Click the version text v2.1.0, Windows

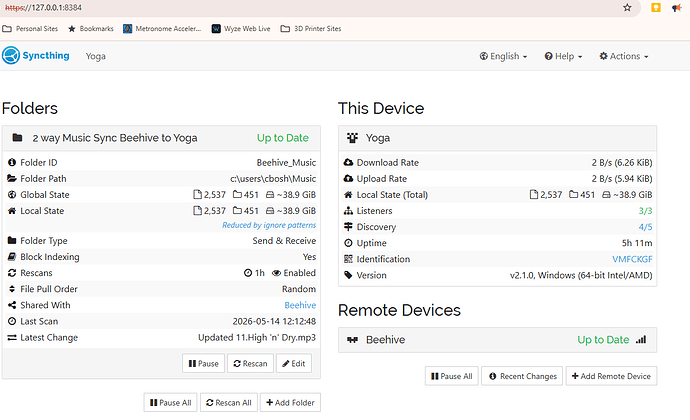(x=581, y=275)
